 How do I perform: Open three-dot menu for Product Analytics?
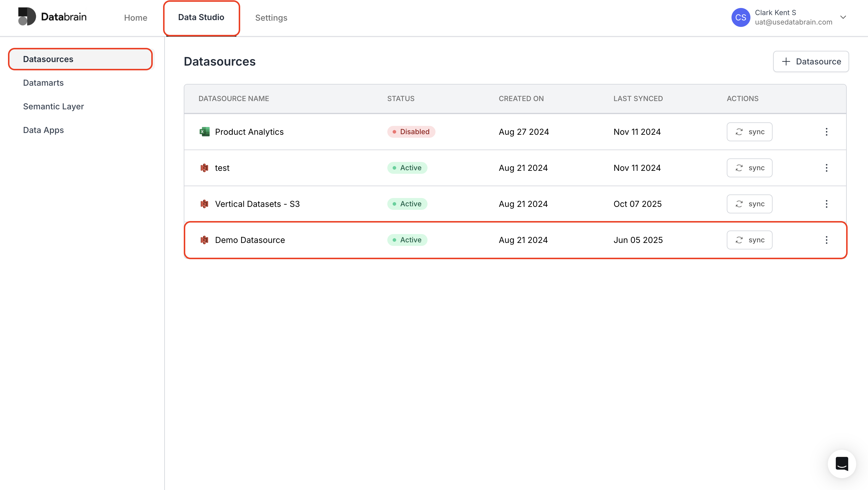pos(826,132)
